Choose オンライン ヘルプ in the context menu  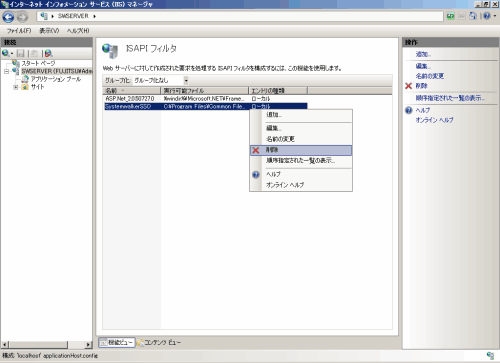coord(301,185)
